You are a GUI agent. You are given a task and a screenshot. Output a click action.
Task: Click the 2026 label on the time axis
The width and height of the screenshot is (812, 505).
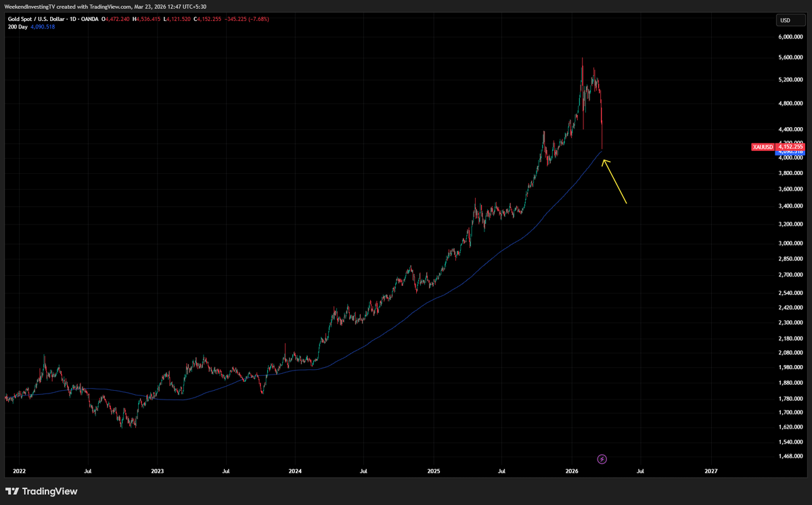572,470
